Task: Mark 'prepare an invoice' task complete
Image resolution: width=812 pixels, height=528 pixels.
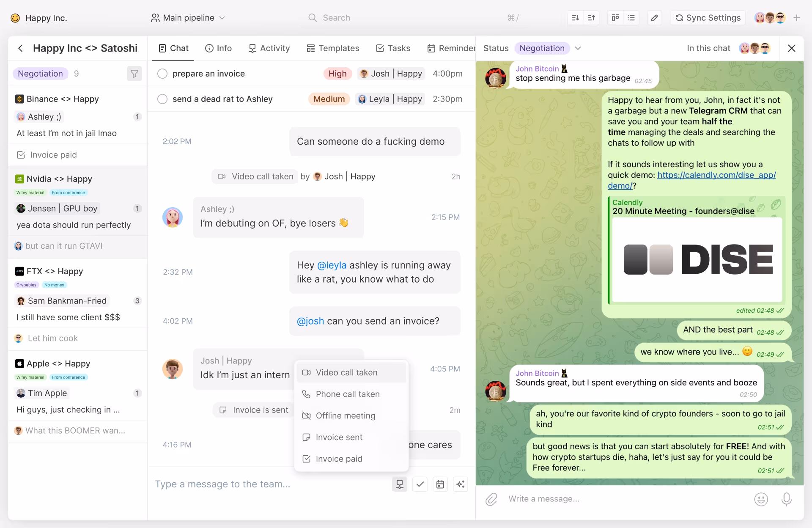Action: (162, 74)
